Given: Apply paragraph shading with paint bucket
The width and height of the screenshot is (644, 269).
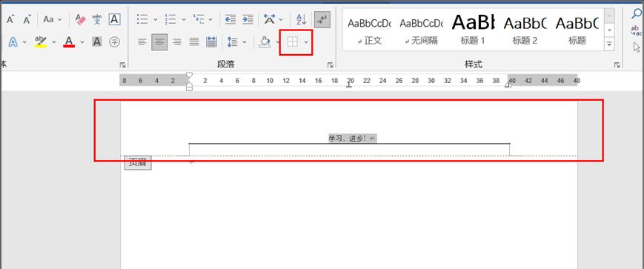Looking at the screenshot, I should click(x=265, y=41).
